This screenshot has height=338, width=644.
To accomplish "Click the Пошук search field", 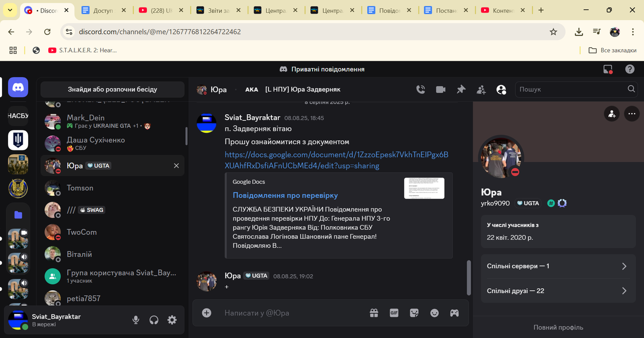I will [576, 89].
